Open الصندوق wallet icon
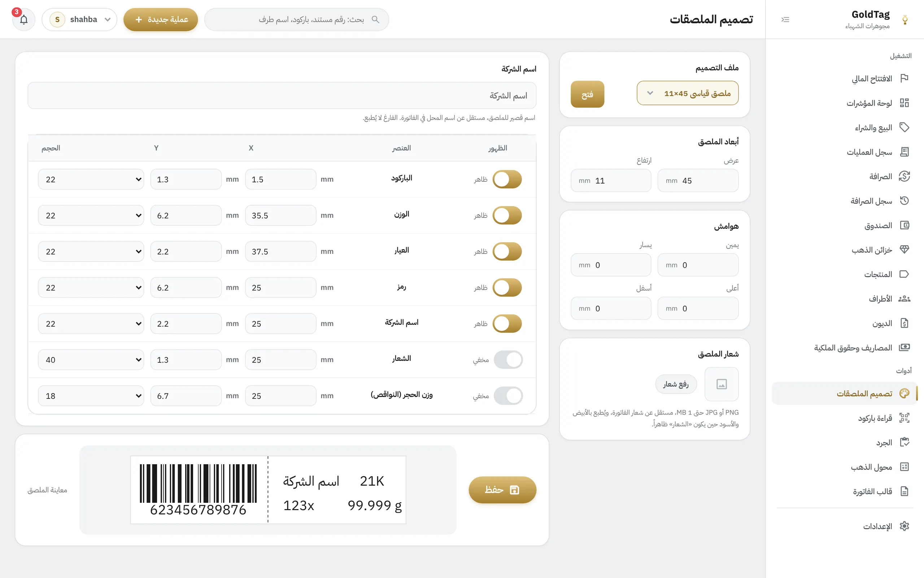924x578 pixels. (x=904, y=225)
